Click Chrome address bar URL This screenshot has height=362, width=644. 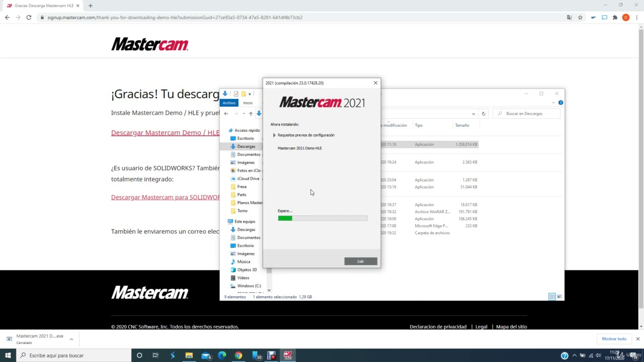tap(175, 17)
